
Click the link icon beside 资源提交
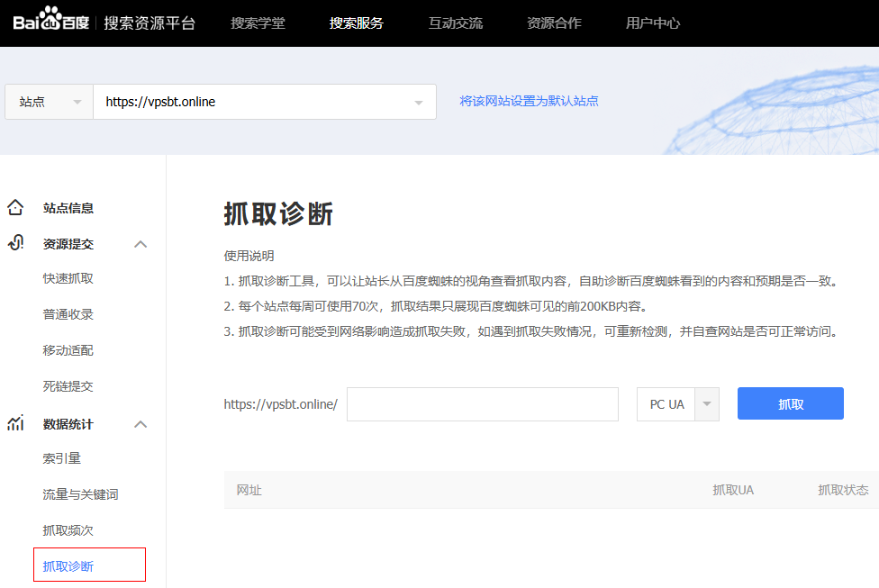pos(15,243)
